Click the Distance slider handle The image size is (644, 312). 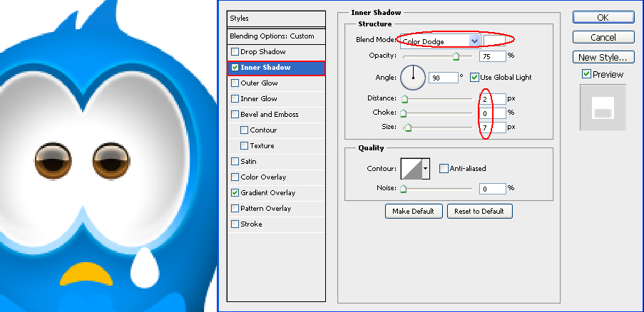pos(404,99)
